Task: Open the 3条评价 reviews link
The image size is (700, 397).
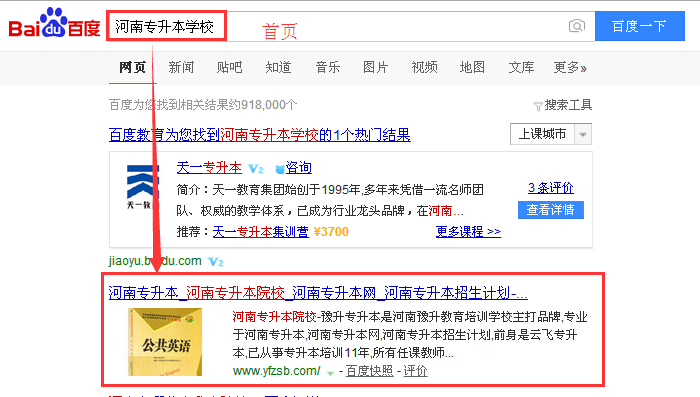Action: coord(551,188)
